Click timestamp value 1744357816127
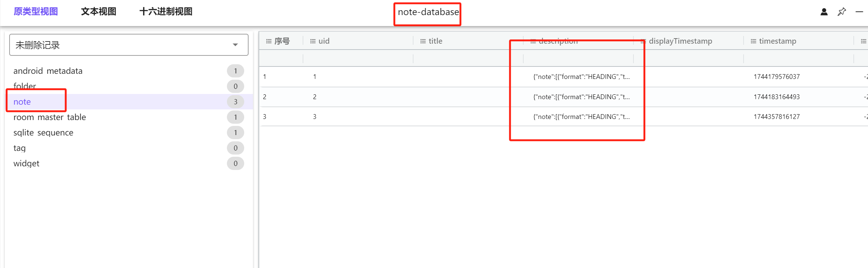 [x=777, y=117]
